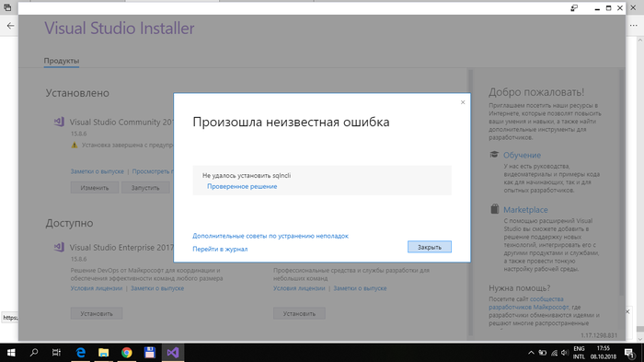Click the Доступно heading

point(69,223)
